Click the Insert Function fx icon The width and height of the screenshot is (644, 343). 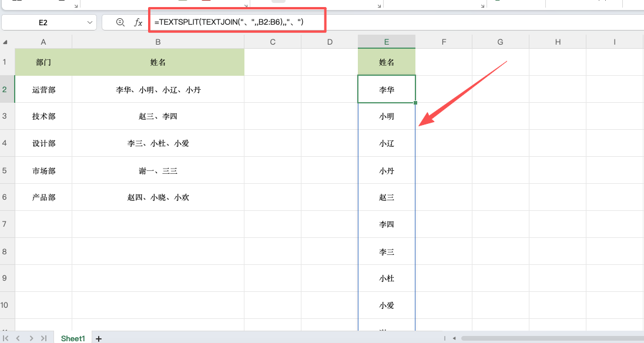click(x=137, y=22)
